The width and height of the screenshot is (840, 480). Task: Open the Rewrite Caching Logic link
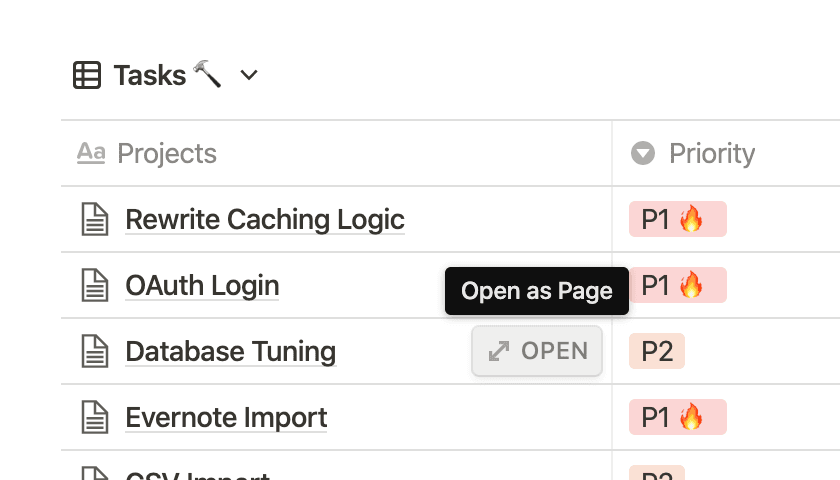click(x=264, y=219)
